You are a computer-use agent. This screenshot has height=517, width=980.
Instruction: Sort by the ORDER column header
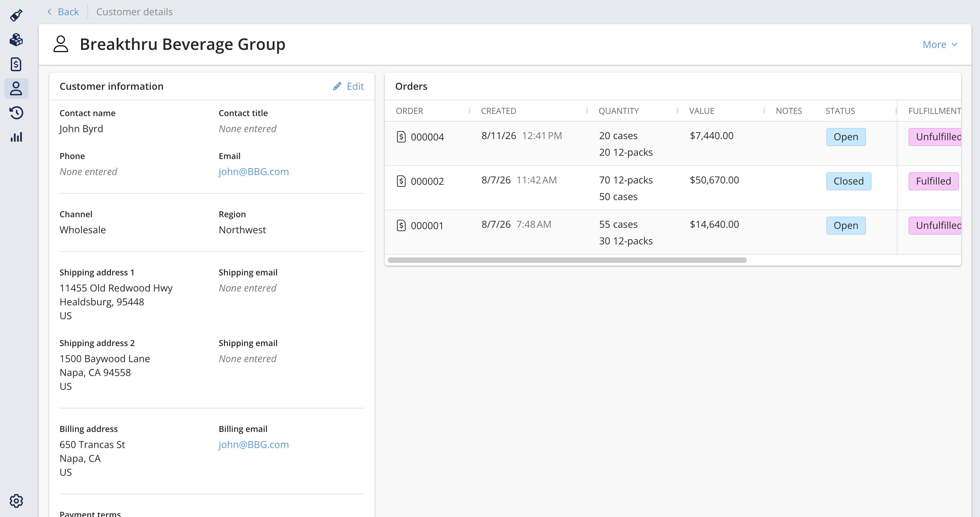point(409,111)
